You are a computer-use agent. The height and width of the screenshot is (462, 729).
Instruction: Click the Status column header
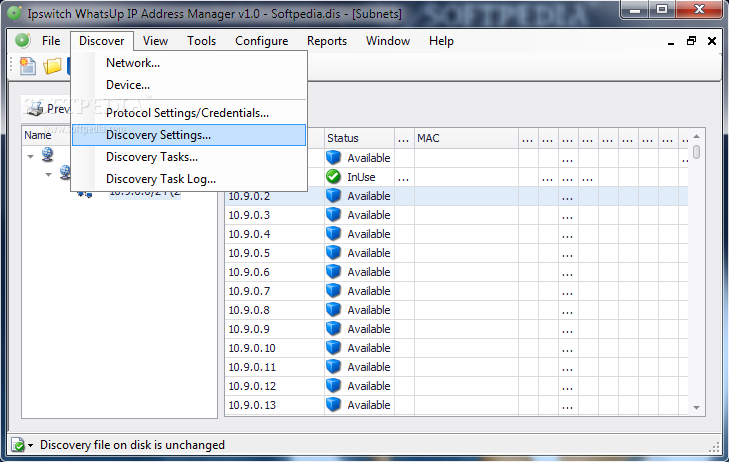pos(359,138)
